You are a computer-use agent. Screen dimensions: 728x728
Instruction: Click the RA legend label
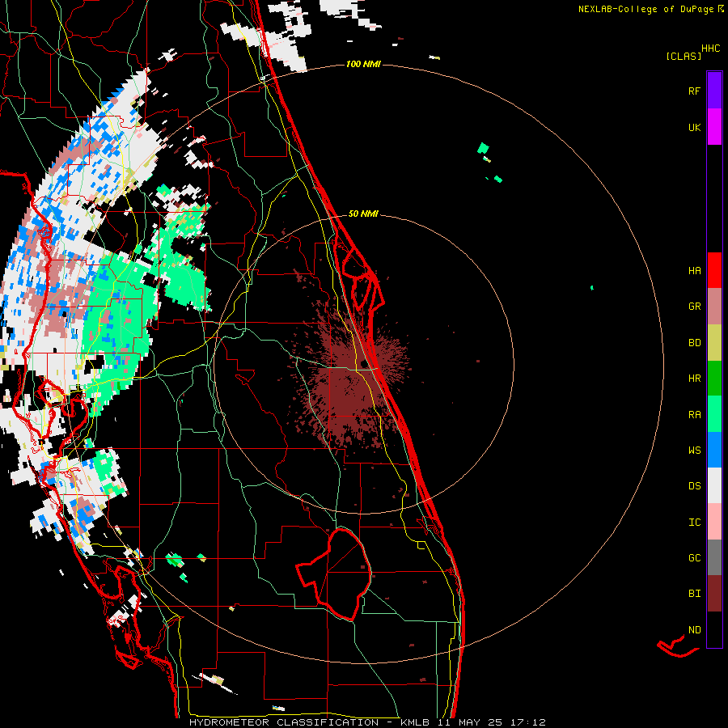click(694, 415)
